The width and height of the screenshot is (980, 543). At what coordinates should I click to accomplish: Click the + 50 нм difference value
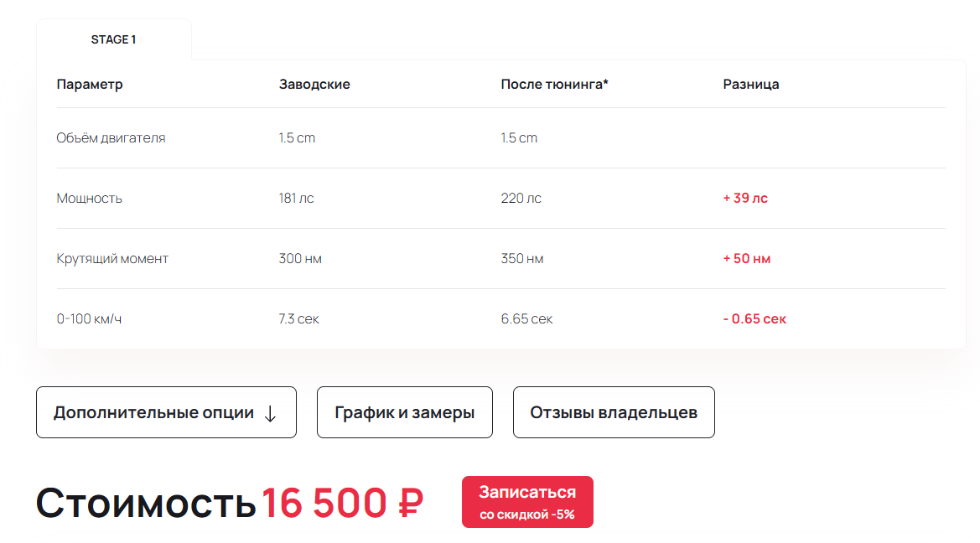tap(746, 259)
